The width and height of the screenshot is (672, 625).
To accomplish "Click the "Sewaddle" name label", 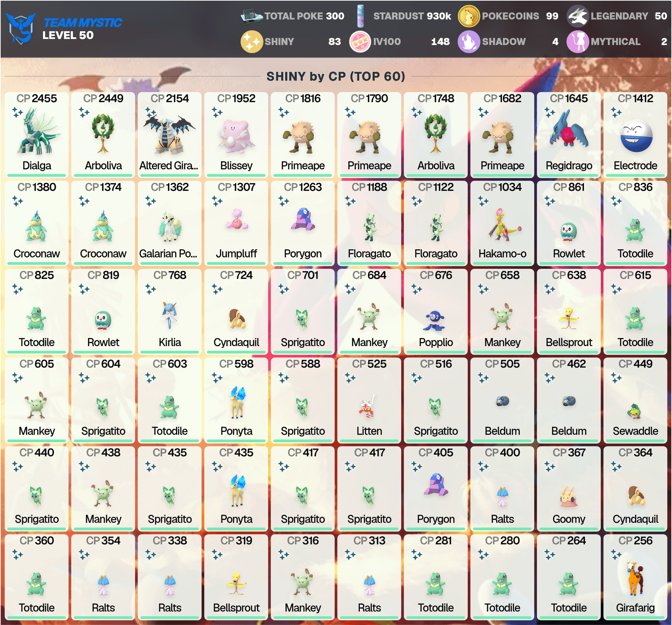I will tap(635, 431).
